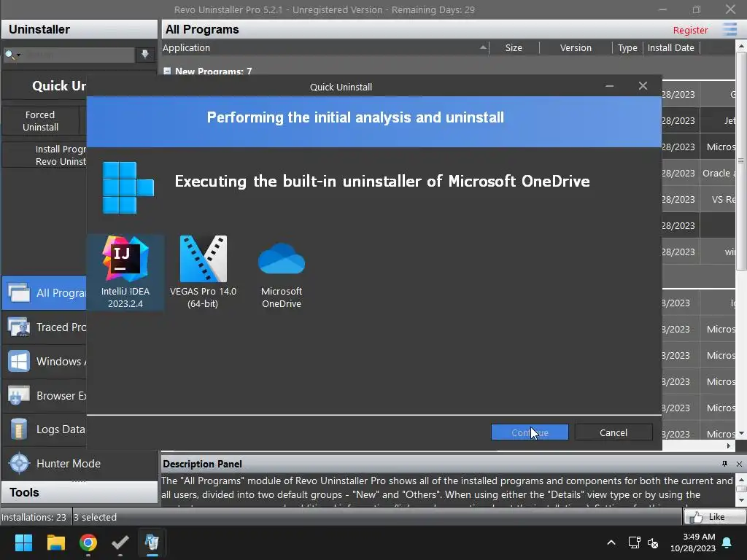Viewport: 747px width, 560px height.
Task: Minimize the Quick Uninstall dialog
Action: pyautogui.click(x=609, y=86)
